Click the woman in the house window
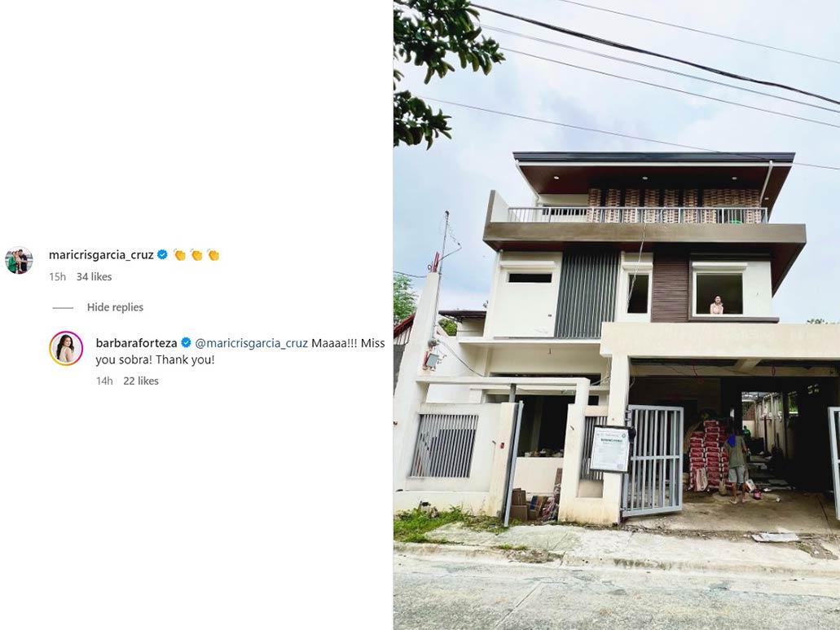This screenshot has height=630, width=840. click(716, 305)
